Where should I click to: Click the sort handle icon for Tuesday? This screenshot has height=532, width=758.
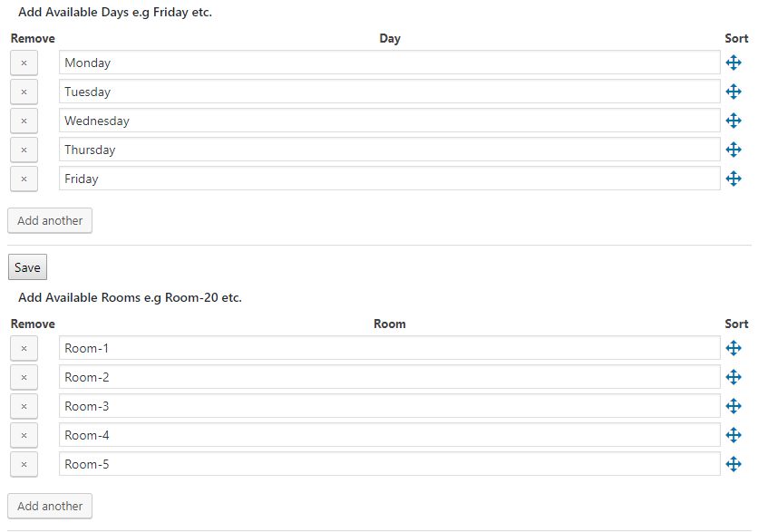tap(734, 92)
